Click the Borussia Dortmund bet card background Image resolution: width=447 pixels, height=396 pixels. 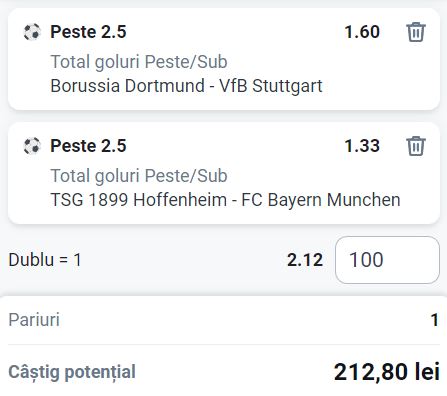point(224,59)
